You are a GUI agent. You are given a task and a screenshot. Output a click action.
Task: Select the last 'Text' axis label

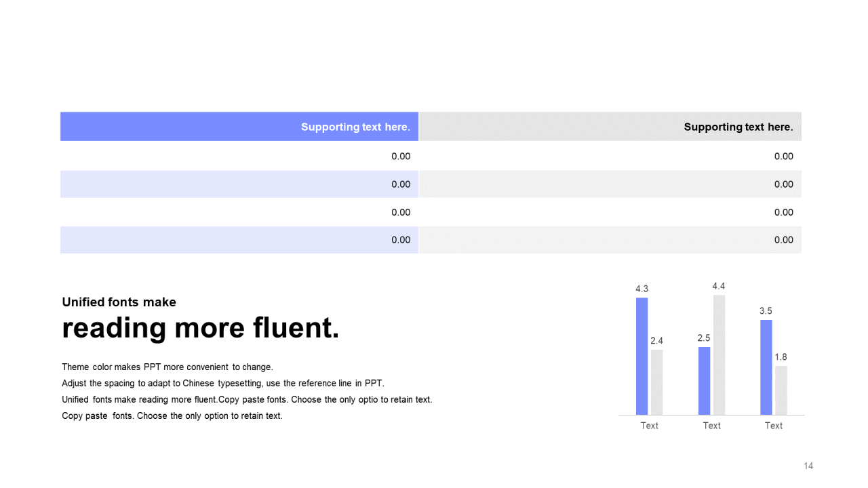[x=774, y=426]
